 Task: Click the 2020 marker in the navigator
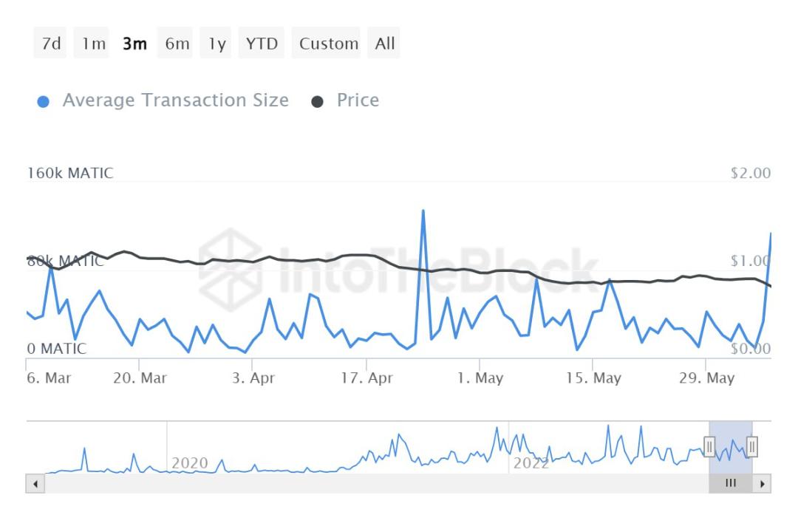click(189, 463)
